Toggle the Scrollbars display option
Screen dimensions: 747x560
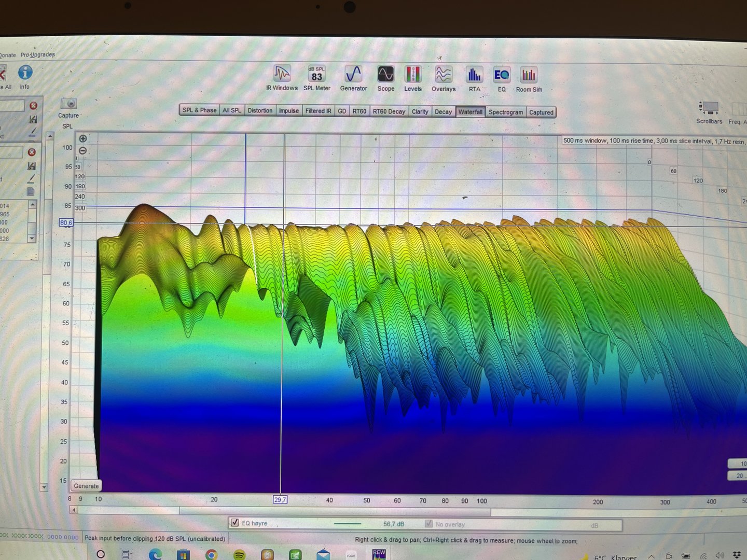709,108
